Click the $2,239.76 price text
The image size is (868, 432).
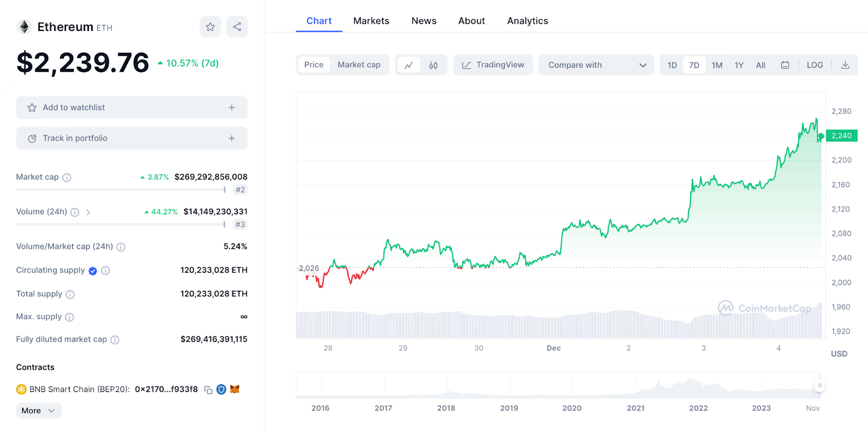coord(82,62)
